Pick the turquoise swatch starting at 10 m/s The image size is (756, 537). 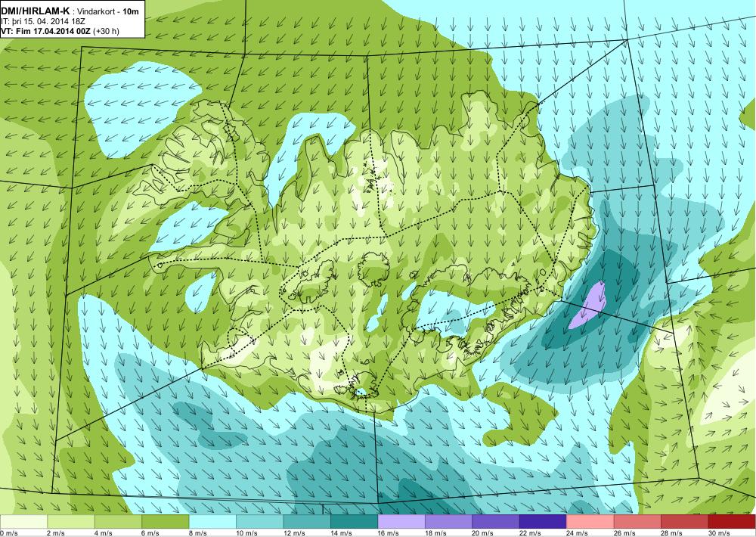point(260,522)
